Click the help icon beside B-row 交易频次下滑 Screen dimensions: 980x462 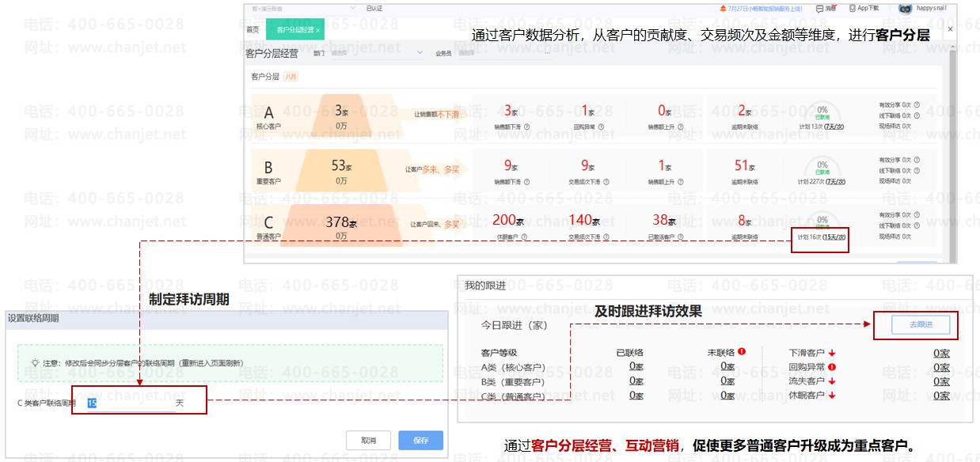[x=607, y=181]
